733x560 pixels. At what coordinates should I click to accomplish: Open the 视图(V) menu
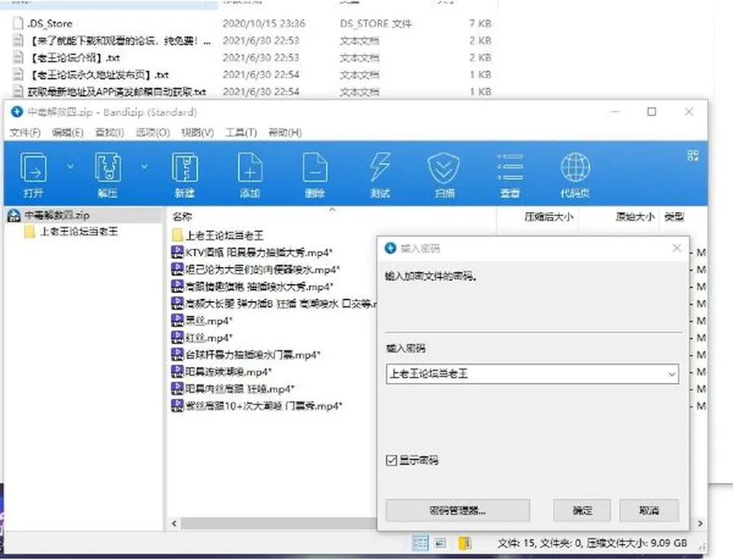click(x=198, y=133)
